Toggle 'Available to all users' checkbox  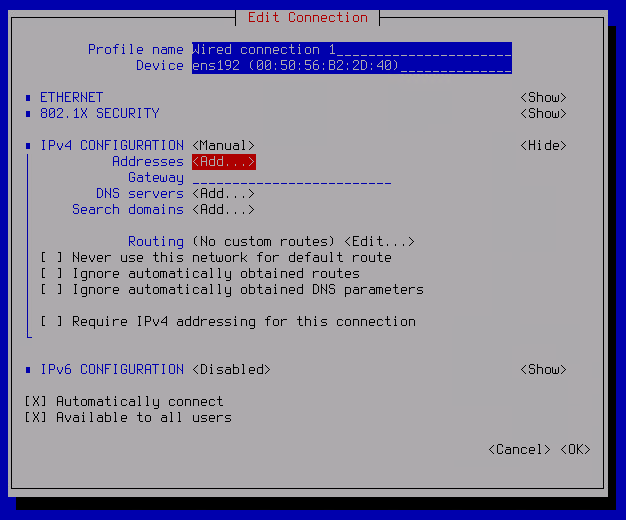tap(36, 417)
